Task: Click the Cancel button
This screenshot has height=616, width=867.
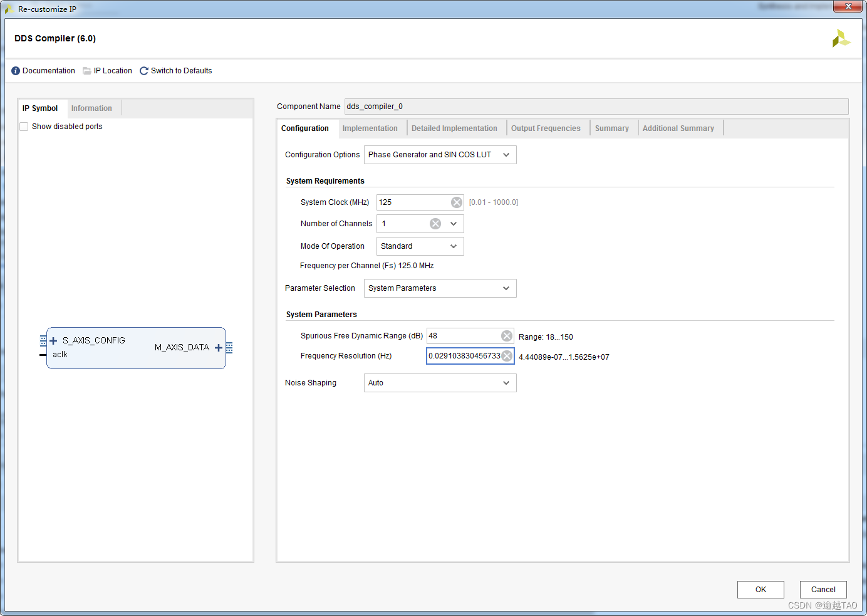Action: [823, 590]
